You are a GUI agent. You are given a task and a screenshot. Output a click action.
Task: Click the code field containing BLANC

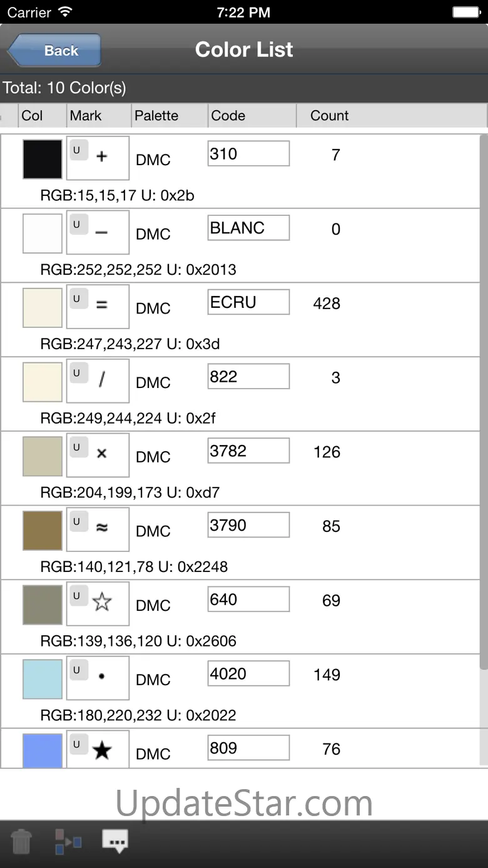point(248,228)
